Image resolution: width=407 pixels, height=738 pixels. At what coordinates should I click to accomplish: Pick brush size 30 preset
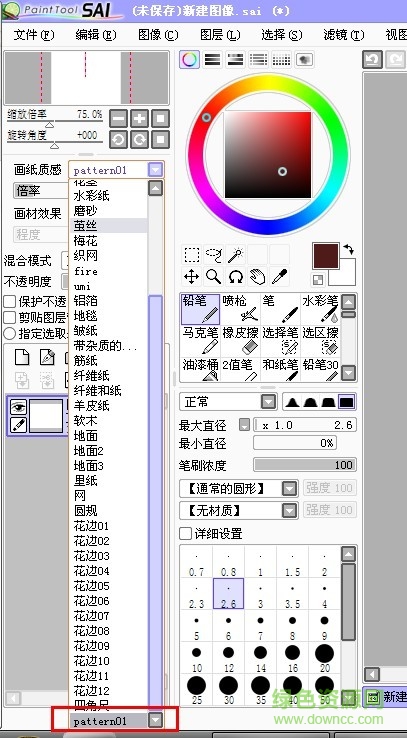click(228, 690)
